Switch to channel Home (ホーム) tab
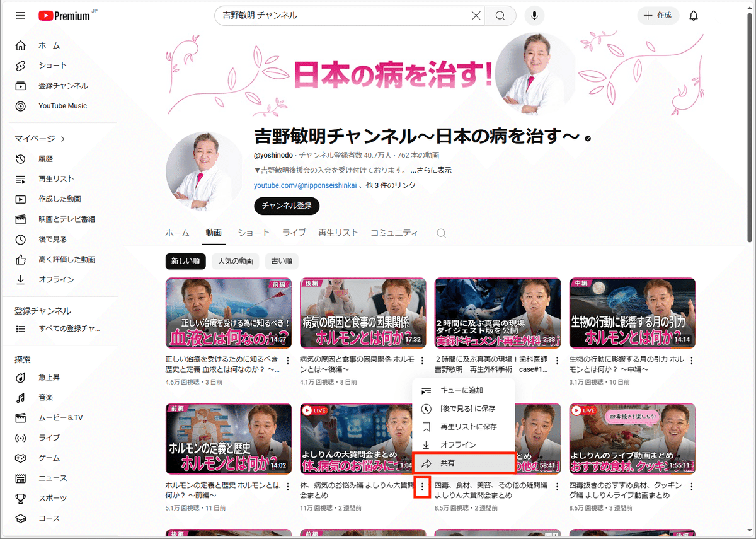Screen dimensions: 756x539 pos(177,233)
